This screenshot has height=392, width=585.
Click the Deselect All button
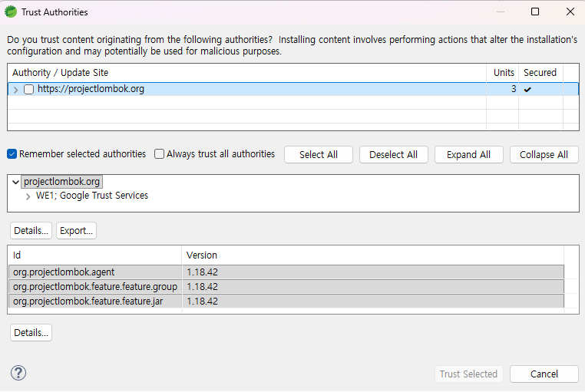(394, 155)
